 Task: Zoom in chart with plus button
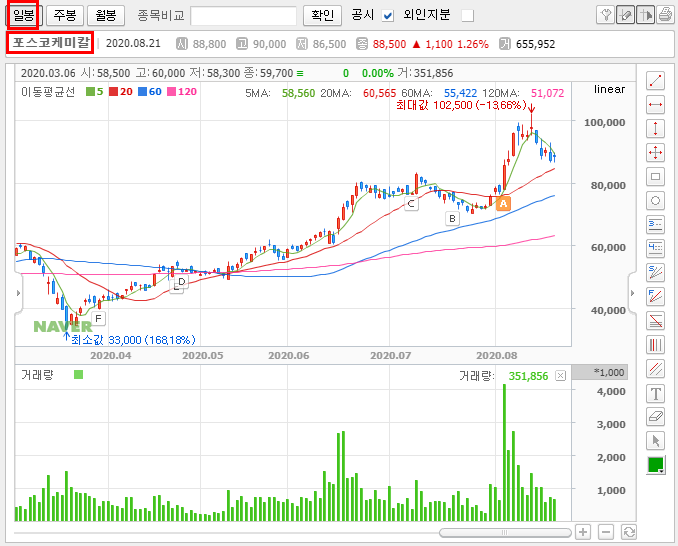click(x=583, y=532)
